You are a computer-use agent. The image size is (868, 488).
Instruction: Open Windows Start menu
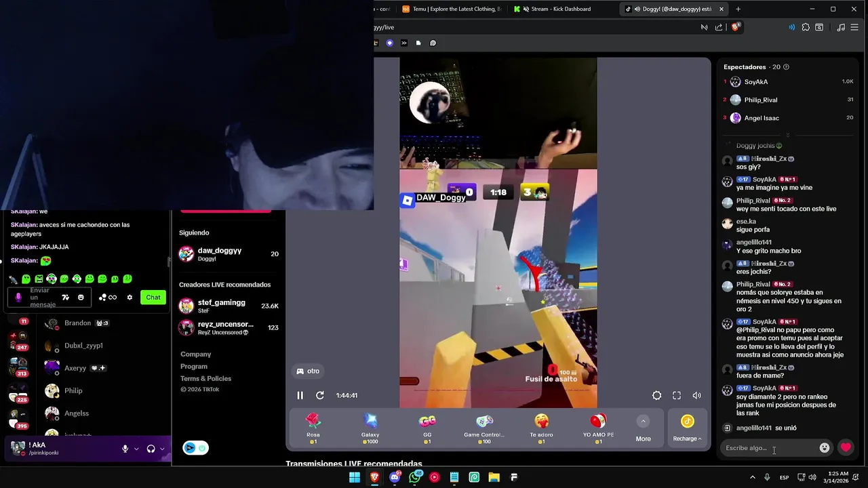355,477
